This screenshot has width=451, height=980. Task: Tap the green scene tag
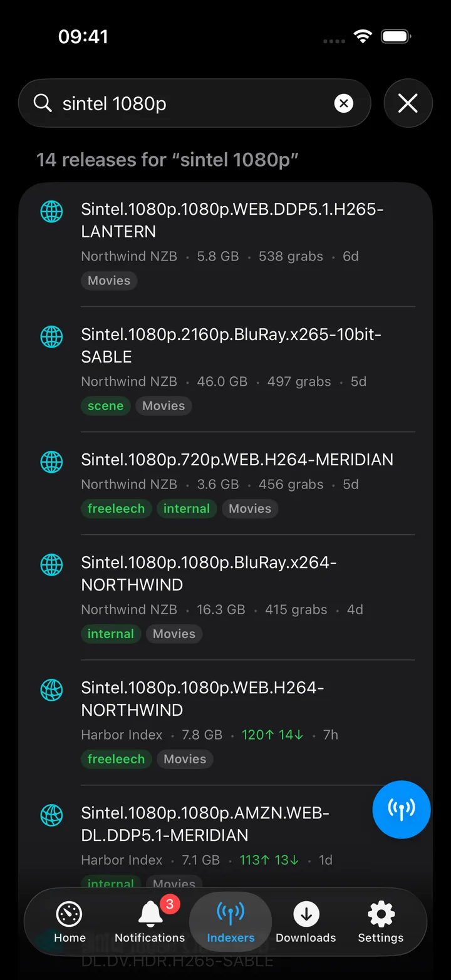click(105, 406)
